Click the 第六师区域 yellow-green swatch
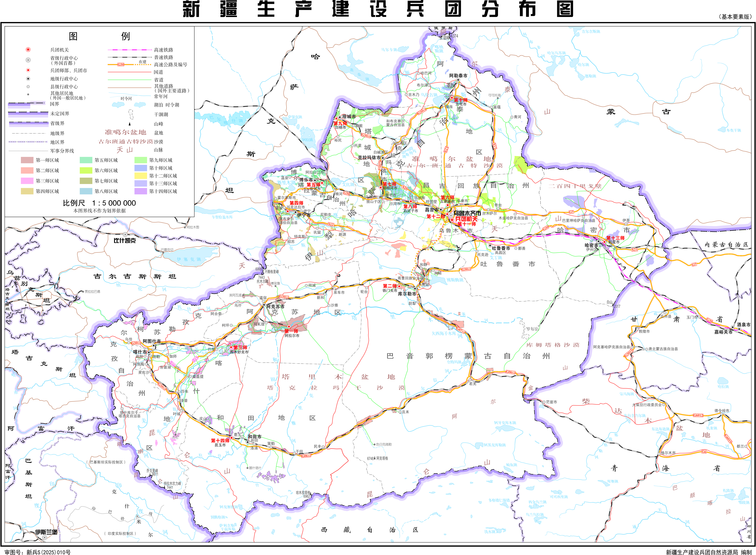The height and width of the screenshot is (555, 756). (86, 171)
